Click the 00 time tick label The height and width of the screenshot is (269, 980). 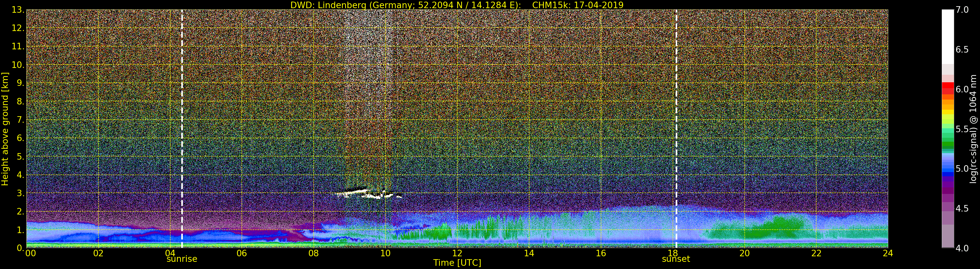point(30,253)
